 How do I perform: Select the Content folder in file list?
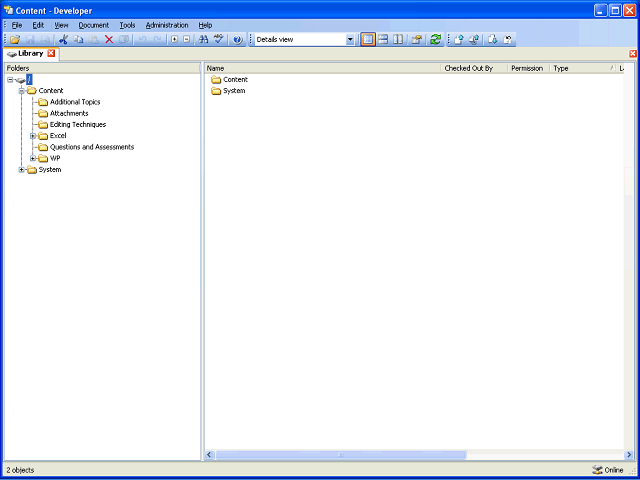tap(229, 80)
